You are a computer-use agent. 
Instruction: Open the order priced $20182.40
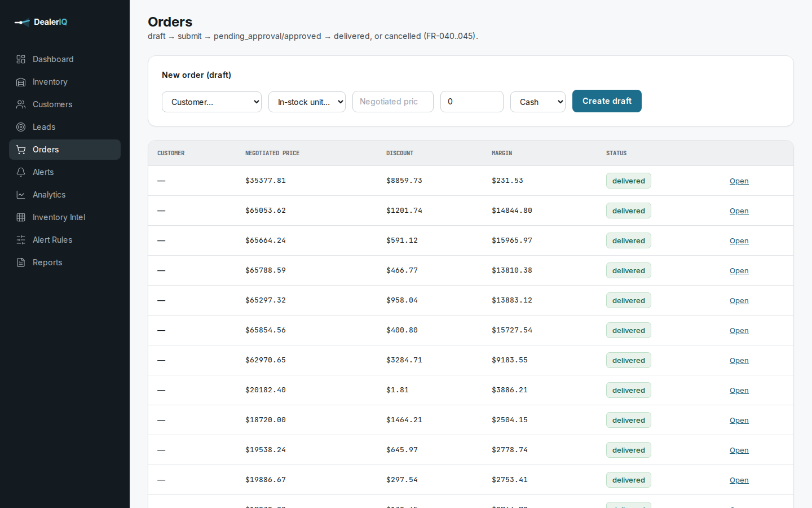pyautogui.click(x=739, y=391)
